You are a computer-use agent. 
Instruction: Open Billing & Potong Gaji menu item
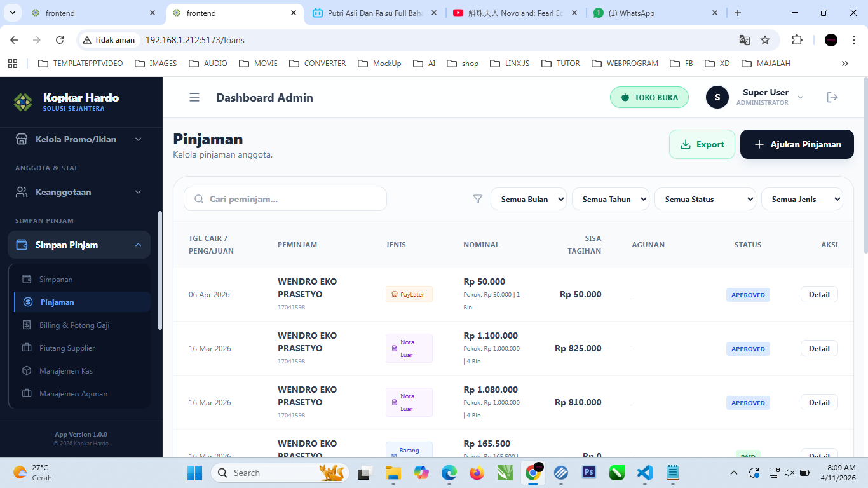pyautogui.click(x=74, y=325)
